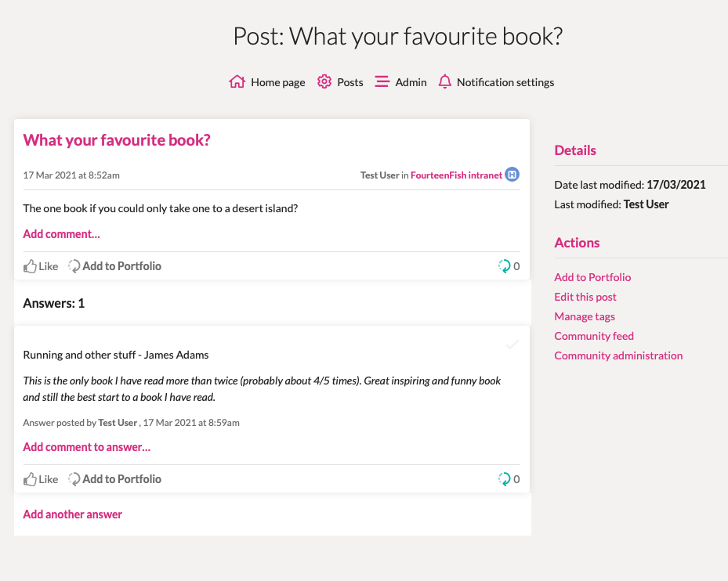Click the portfolio count icon on the question
Viewport: 728px width, 581px height.
[504, 266]
